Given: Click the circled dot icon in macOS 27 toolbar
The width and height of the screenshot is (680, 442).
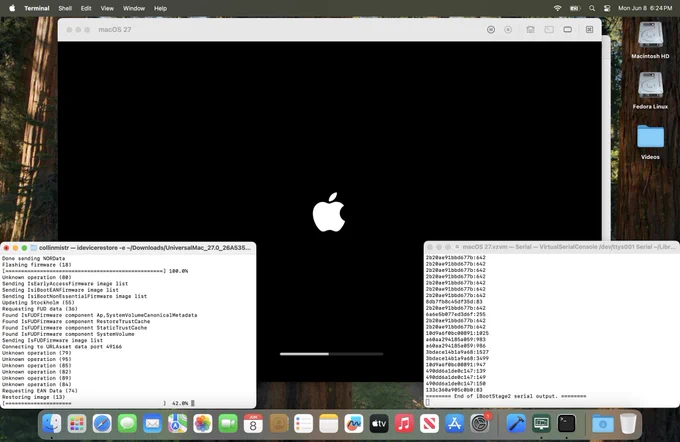Looking at the screenshot, I should click(508, 29).
